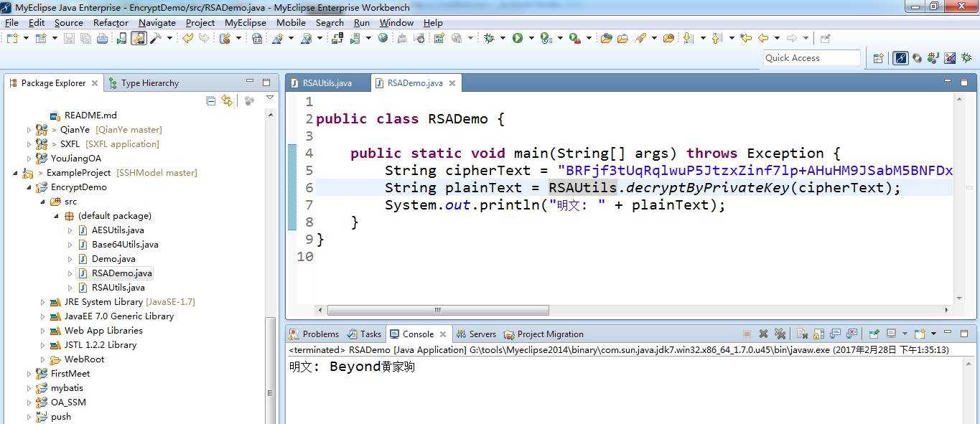Click the Previous Annotation up-arrow icon
Viewport: 980px width, 424px height.
coord(717,38)
